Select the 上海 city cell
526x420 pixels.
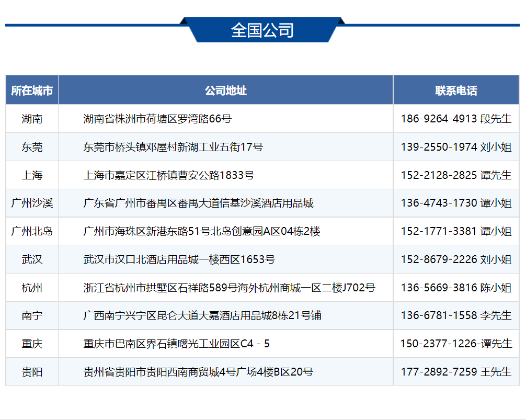32,175
